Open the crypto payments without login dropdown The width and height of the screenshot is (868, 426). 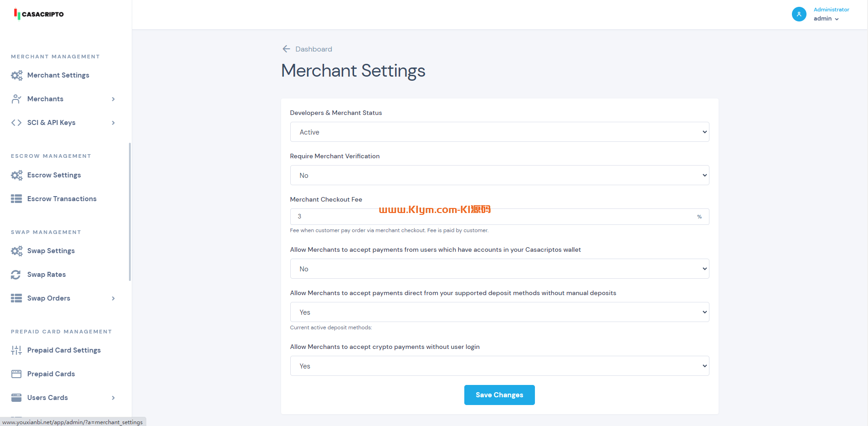coord(499,366)
